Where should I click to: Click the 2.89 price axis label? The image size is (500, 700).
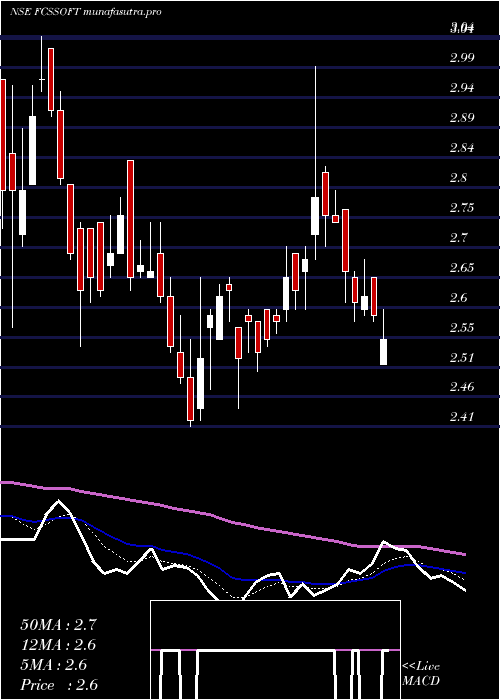click(462, 118)
